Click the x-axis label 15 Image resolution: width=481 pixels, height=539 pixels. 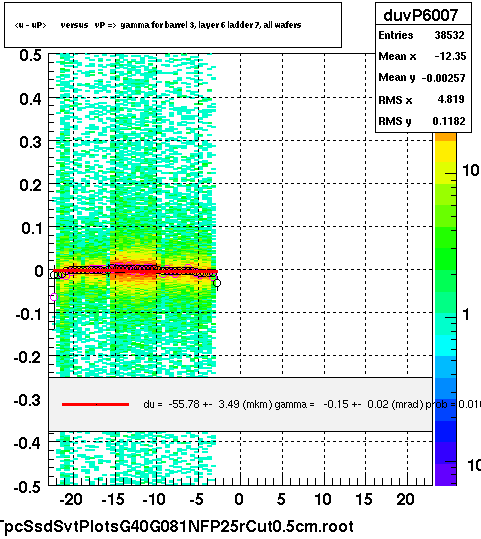tap(364, 499)
